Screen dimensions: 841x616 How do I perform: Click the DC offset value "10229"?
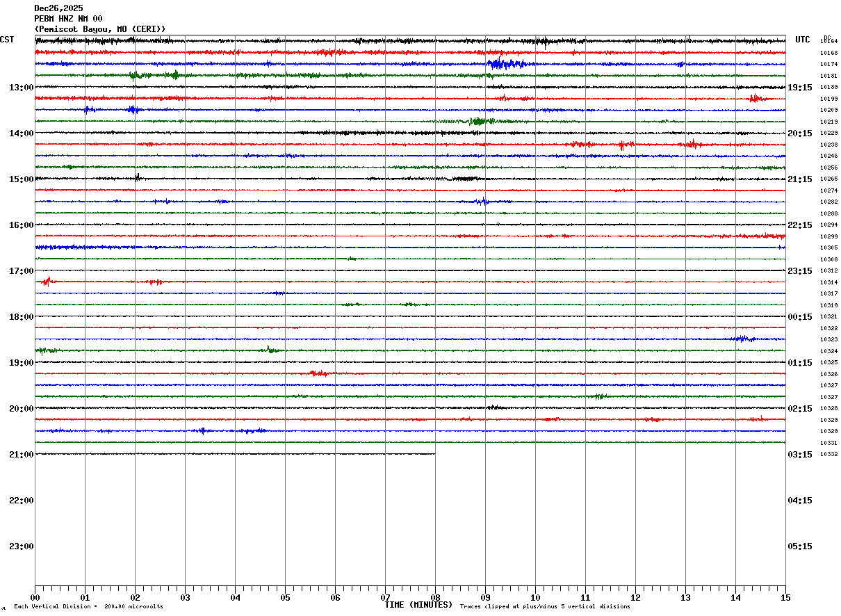pyautogui.click(x=829, y=133)
